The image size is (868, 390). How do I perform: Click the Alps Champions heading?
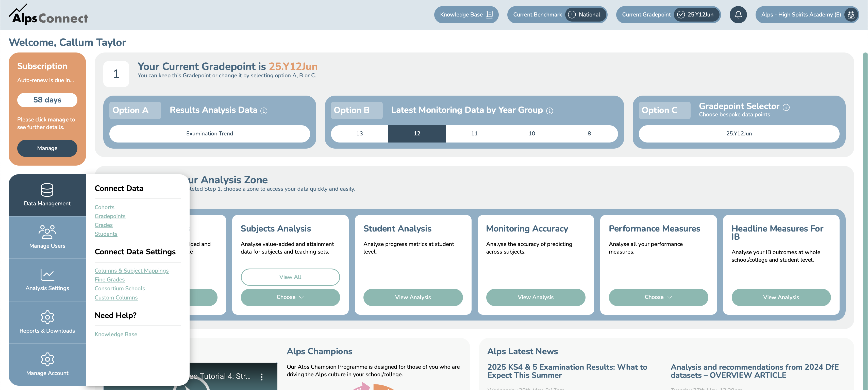[319, 351]
